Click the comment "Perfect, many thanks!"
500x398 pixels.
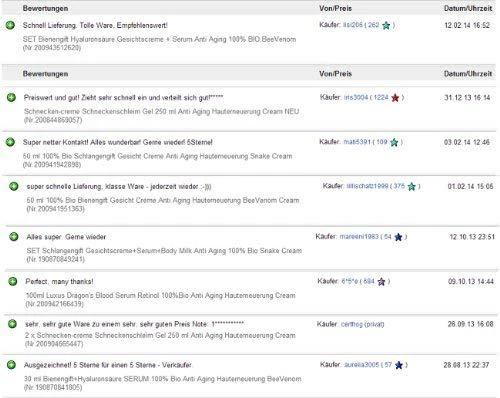click(59, 282)
